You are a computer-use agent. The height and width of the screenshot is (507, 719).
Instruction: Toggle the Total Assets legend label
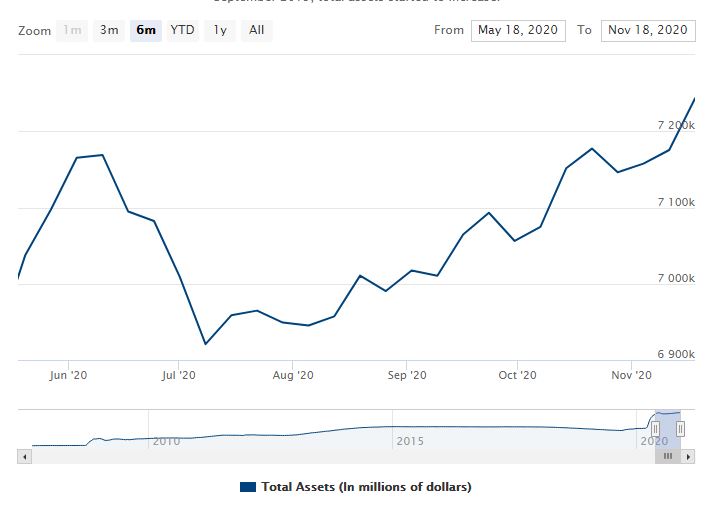pyautogui.click(x=366, y=487)
